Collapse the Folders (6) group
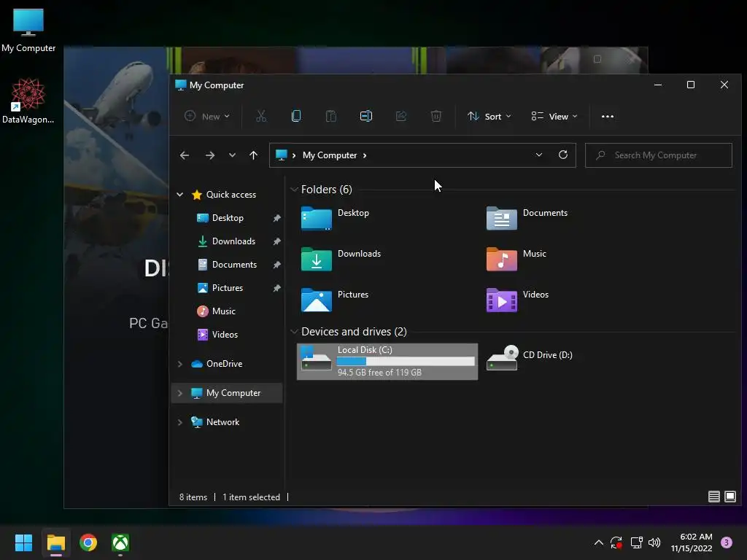The height and width of the screenshot is (560, 747). (x=295, y=190)
